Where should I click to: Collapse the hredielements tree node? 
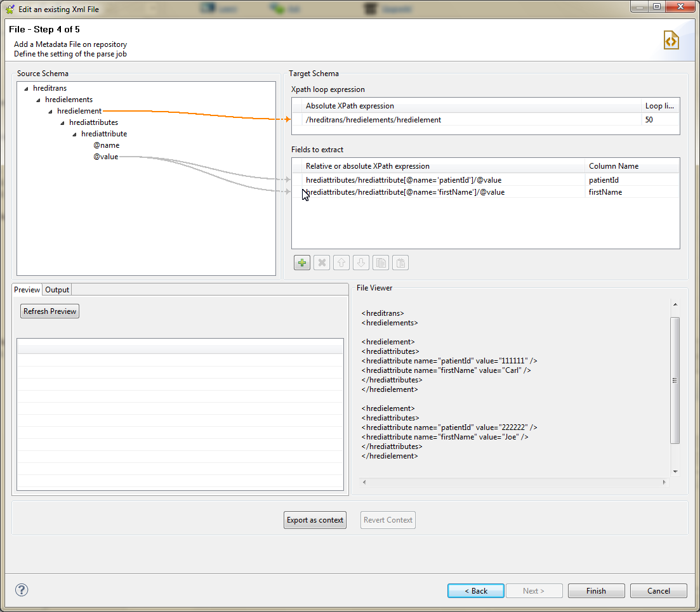click(38, 99)
